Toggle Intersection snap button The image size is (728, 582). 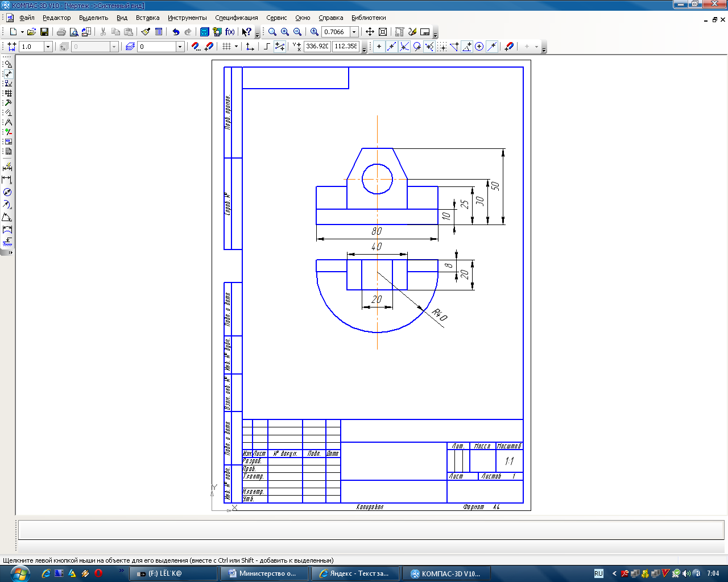(404, 47)
